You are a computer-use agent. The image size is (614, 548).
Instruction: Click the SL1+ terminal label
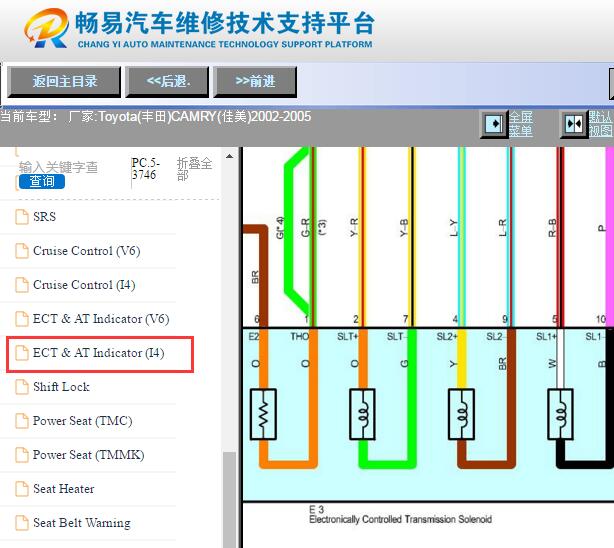(547, 336)
